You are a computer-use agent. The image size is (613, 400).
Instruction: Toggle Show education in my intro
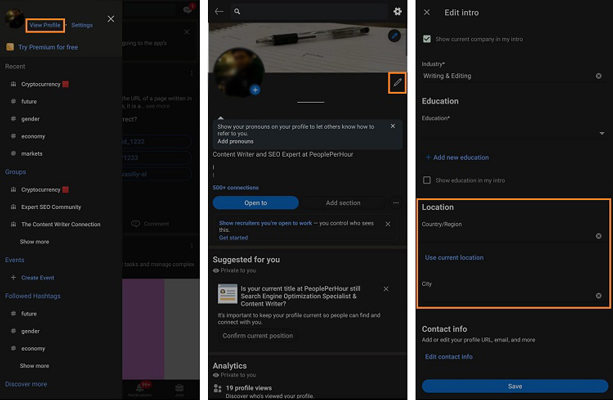pyautogui.click(x=427, y=180)
